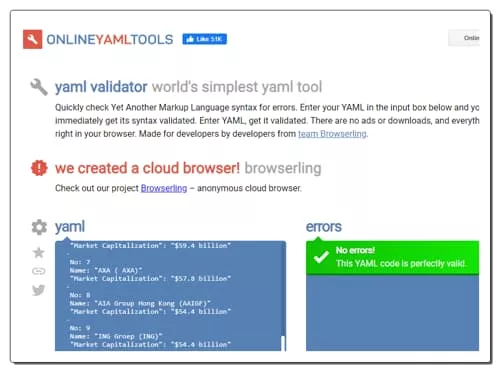Click the partially visible top-right button
This screenshot has width=500, height=372.
coord(464,38)
